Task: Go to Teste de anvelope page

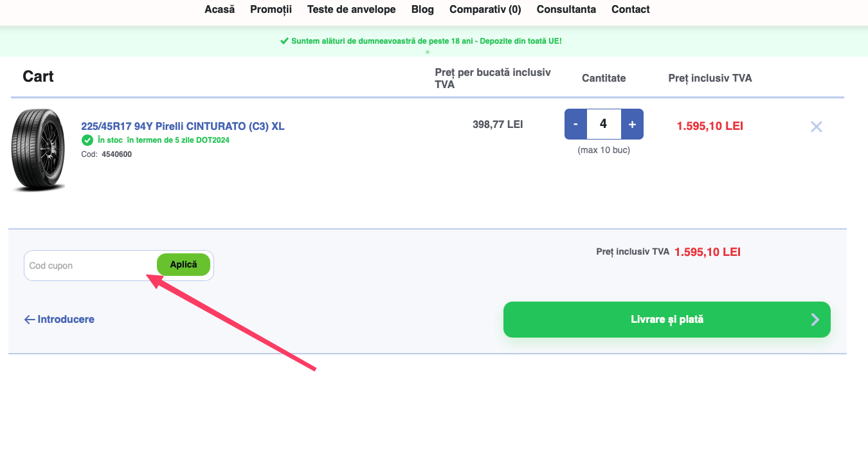Action: coord(352,10)
